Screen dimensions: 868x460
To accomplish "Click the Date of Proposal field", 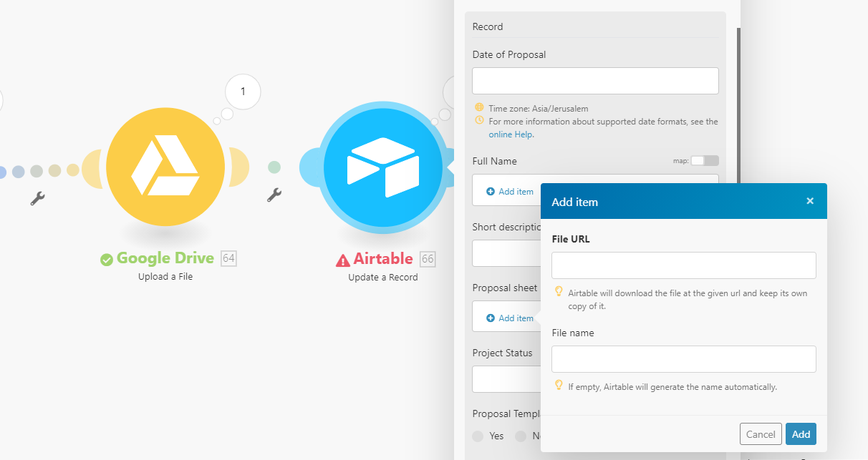I will pyautogui.click(x=595, y=81).
